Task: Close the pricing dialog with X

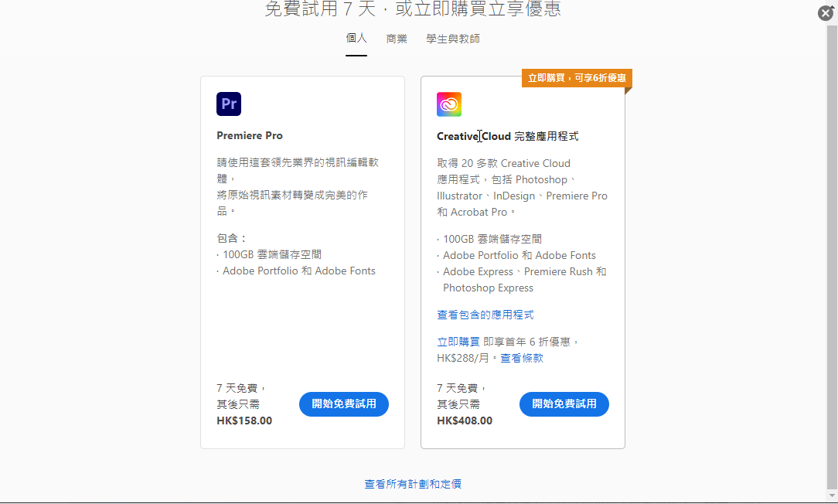Action: point(826,13)
